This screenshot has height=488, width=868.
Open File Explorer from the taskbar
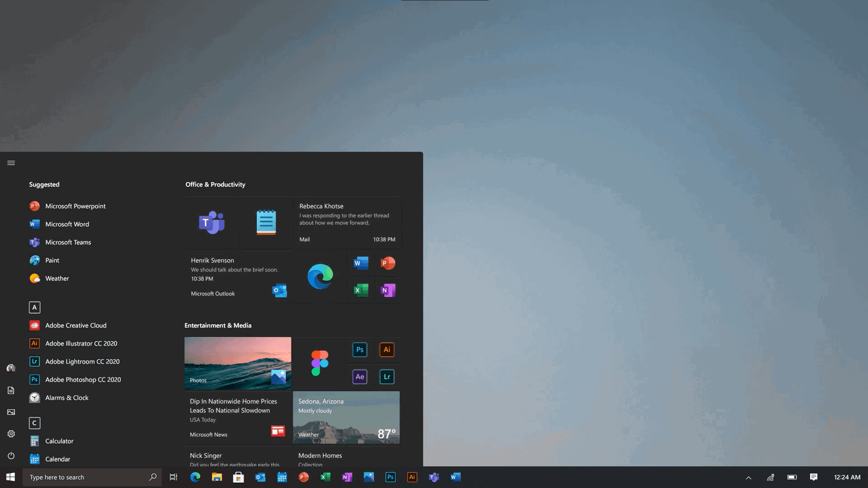217,477
